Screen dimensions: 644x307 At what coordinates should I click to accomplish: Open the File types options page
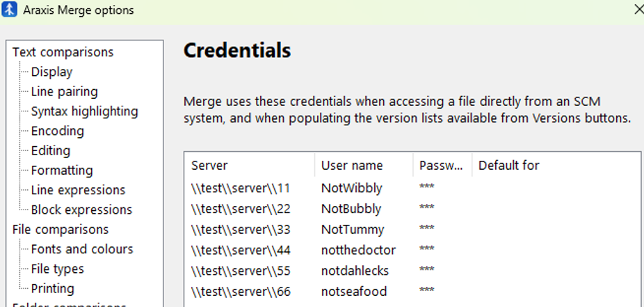tap(58, 269)
